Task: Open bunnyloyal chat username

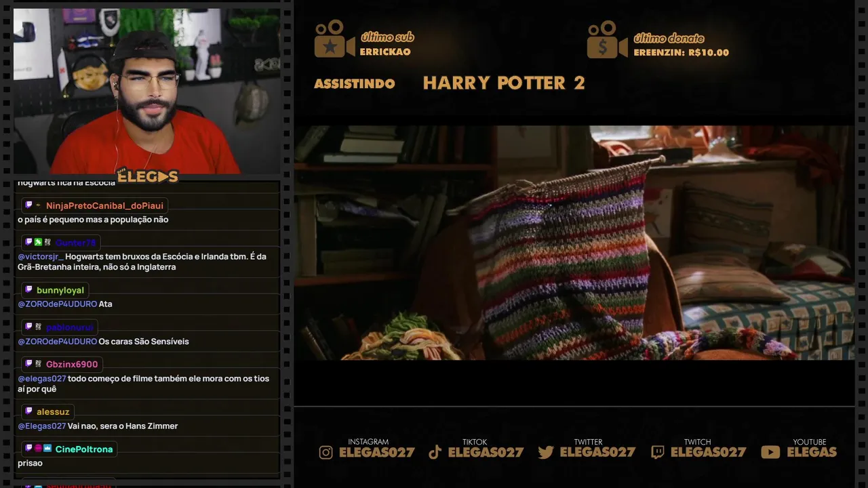Action: click(60, 290)
